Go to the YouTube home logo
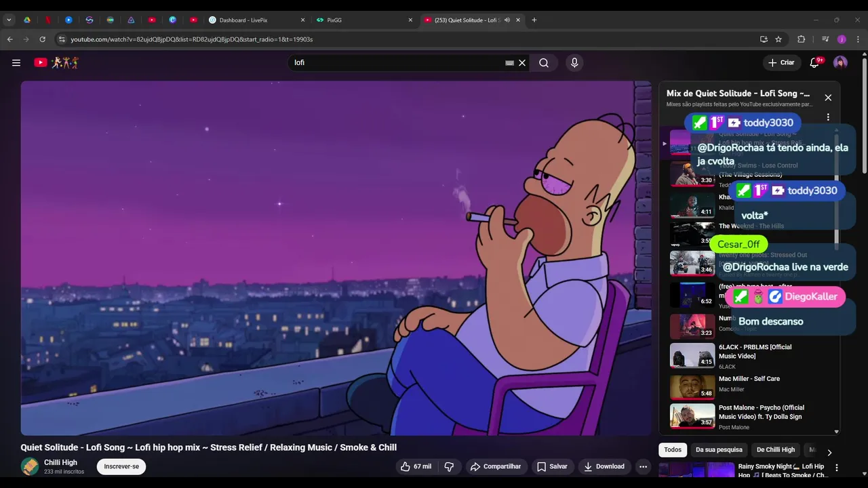 [56, 62]
